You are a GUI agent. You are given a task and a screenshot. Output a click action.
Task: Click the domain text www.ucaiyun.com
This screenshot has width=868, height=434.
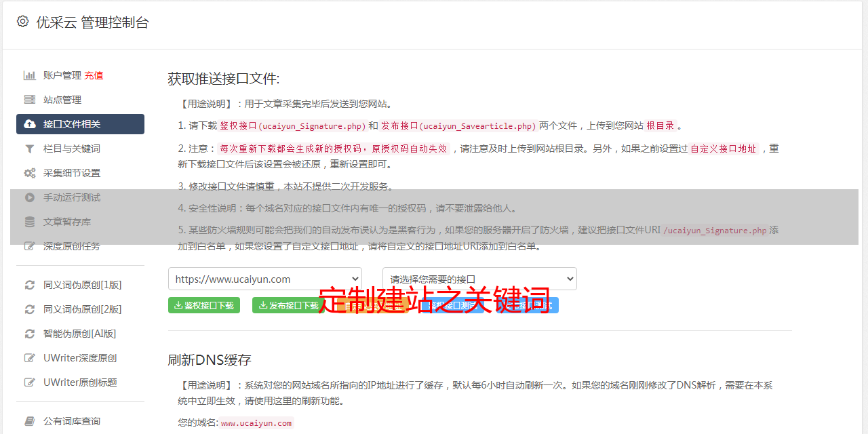click(256, 423)
